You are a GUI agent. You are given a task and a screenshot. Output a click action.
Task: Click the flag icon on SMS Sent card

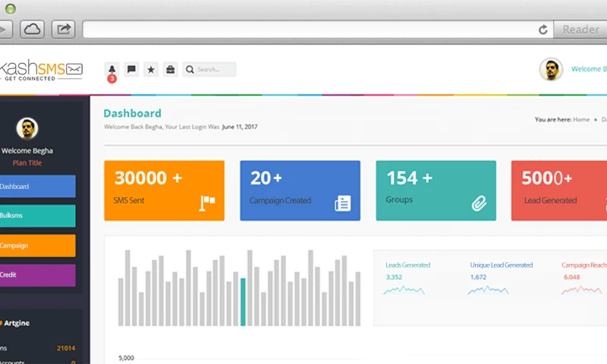[x=207, y=202]
